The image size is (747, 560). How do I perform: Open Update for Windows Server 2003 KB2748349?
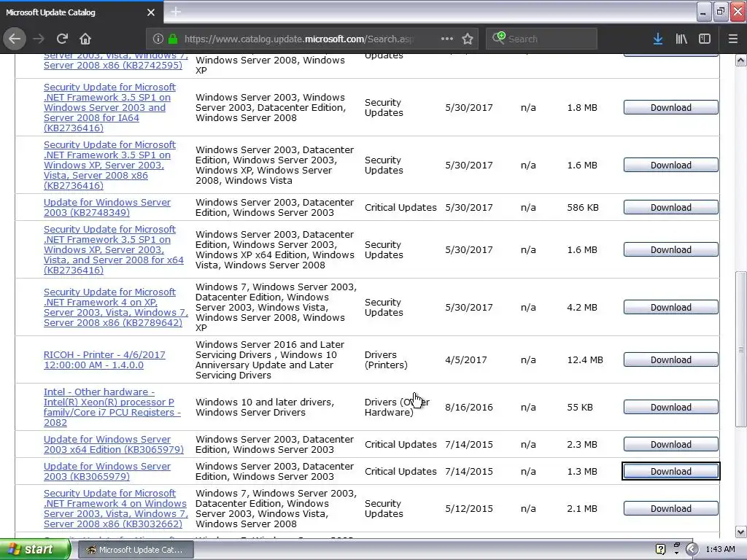click(x=107, y=208)
